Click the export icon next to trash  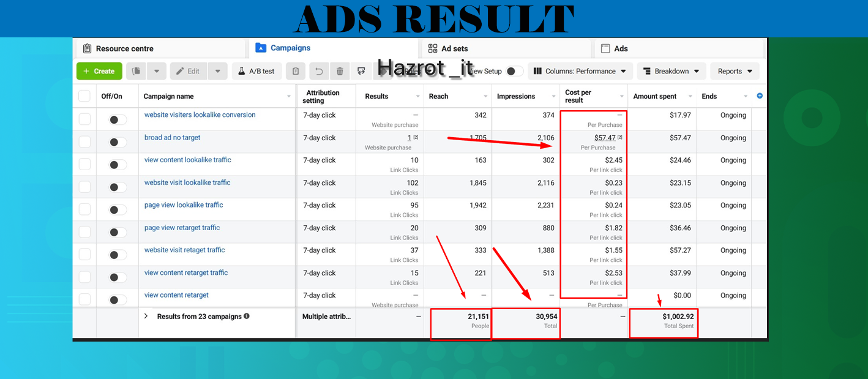(361, 71)
